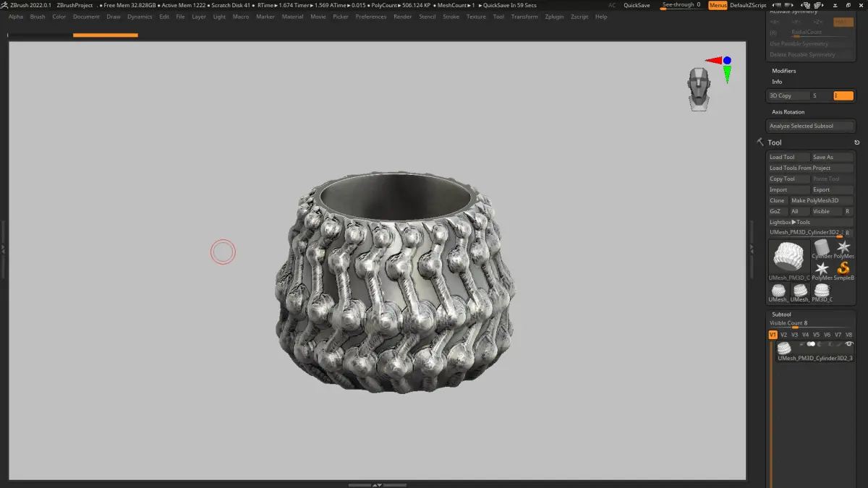
Task: Select the V5 visibility set button
Action: pos(816,335)
